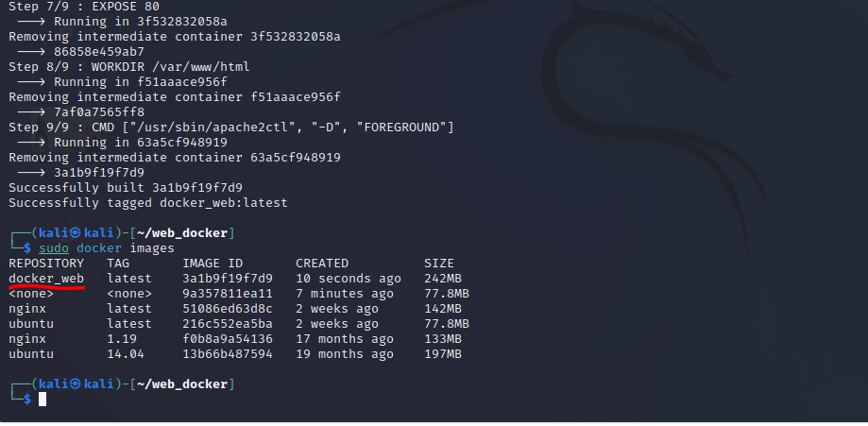
Task: Click 'Removing intermediate container 3f532832058a' line
Action: (x=175, y=37)
